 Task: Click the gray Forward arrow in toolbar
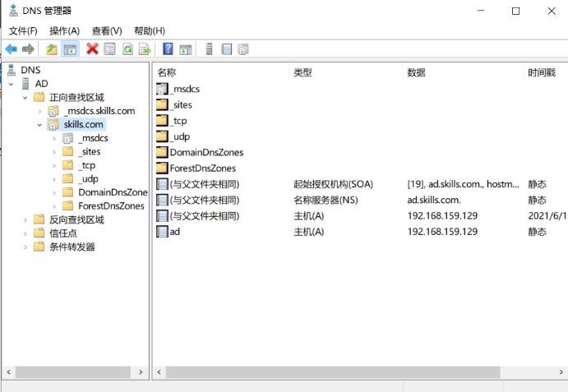coord(28,49)
